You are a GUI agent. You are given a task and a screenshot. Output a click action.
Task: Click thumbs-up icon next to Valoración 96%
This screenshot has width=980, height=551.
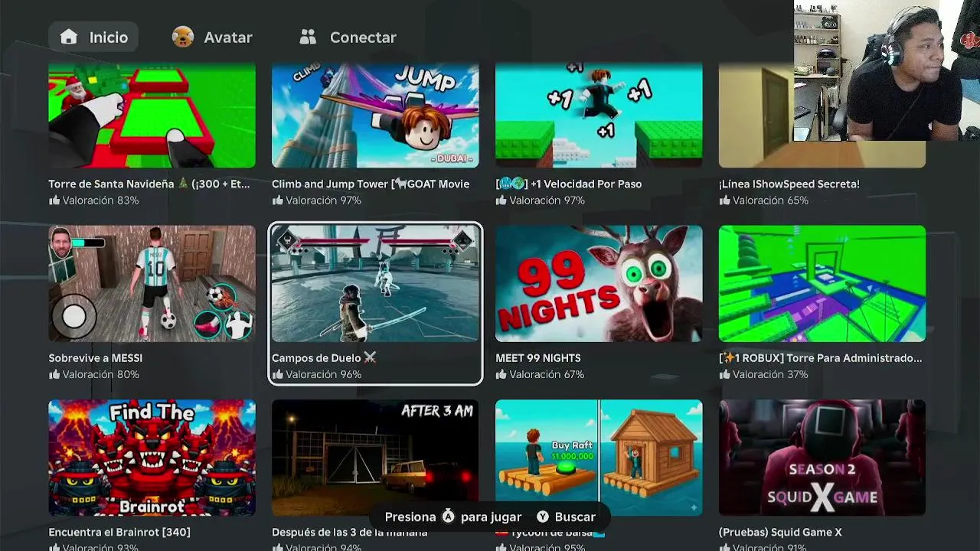click(x=277, y=374)
